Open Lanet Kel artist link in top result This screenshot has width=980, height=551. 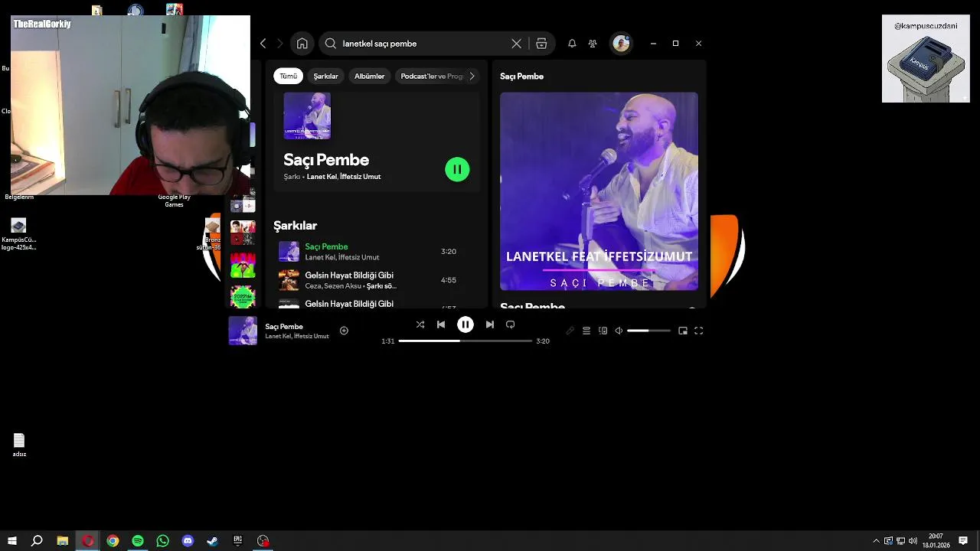coord(322,177)
